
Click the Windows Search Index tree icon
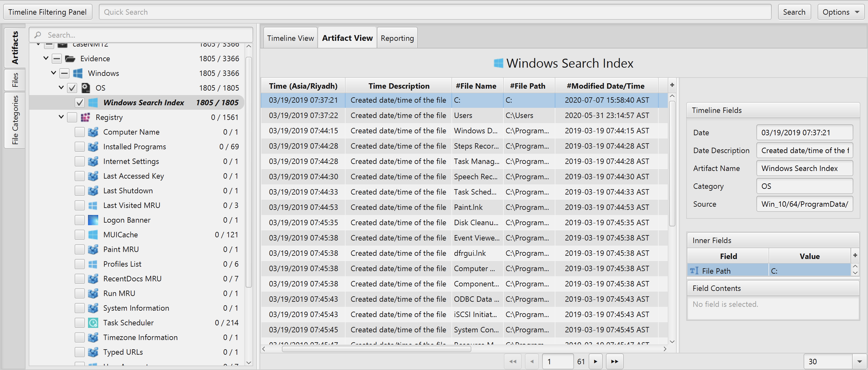(x=93, y=103)
